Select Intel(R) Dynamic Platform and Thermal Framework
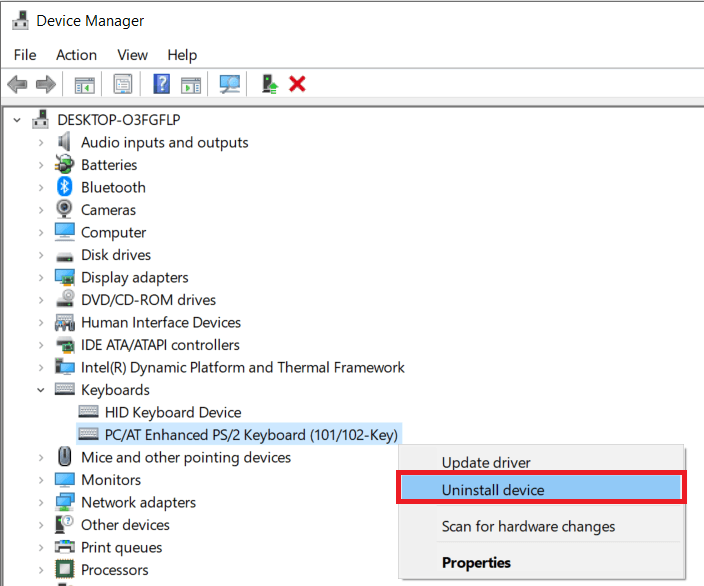 242,367
